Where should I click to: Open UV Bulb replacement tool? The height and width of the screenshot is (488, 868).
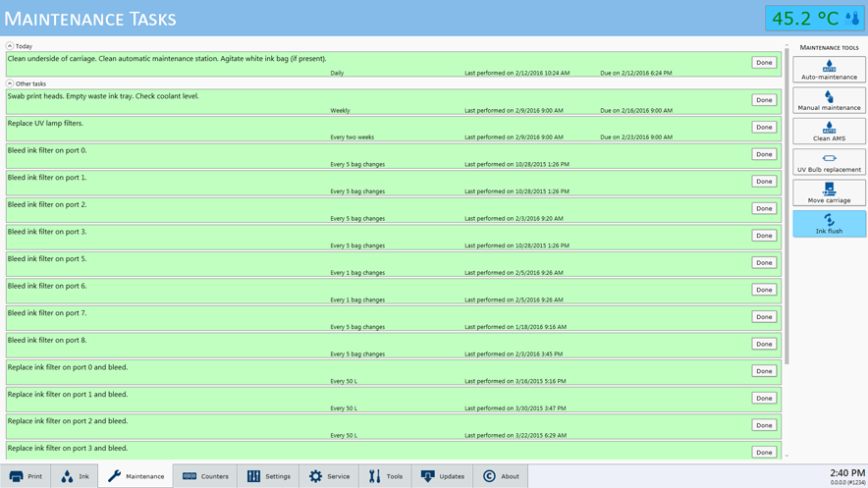click(x=829, y=162)
